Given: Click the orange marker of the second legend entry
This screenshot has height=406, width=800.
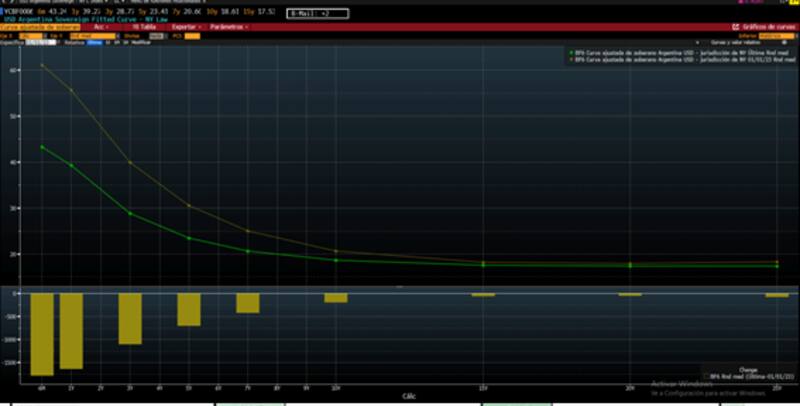Looking at the screenshot, I should [569, 59].
